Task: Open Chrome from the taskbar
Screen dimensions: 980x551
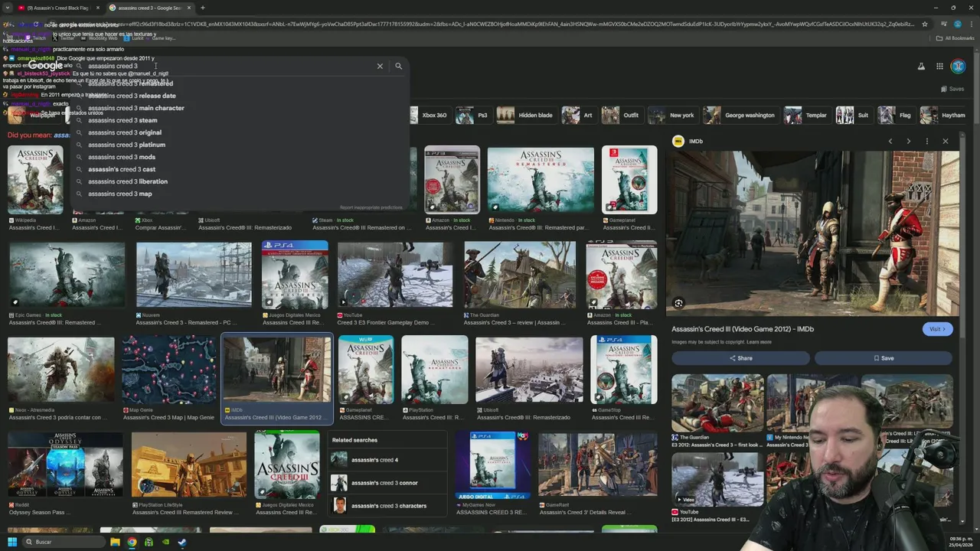Action: 132,542
